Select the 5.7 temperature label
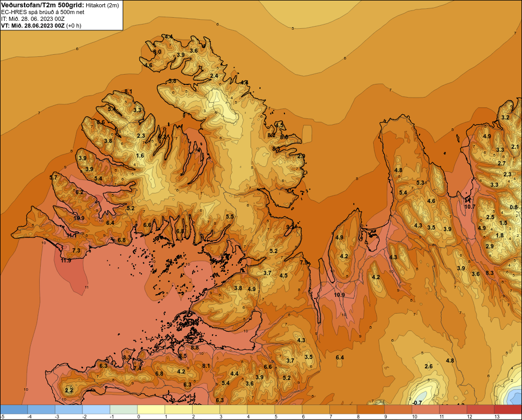Viewport: 522px width, 420px height. pos(54,177)
